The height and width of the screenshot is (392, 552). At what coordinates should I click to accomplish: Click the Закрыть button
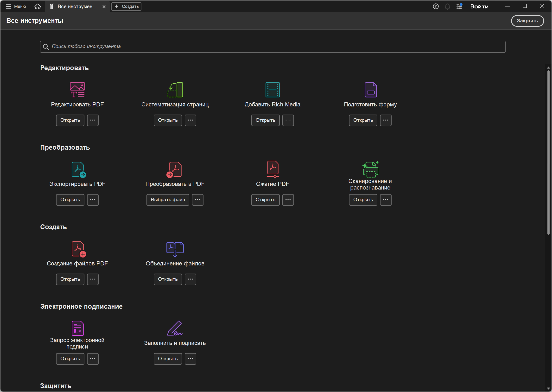click(527, 21)
